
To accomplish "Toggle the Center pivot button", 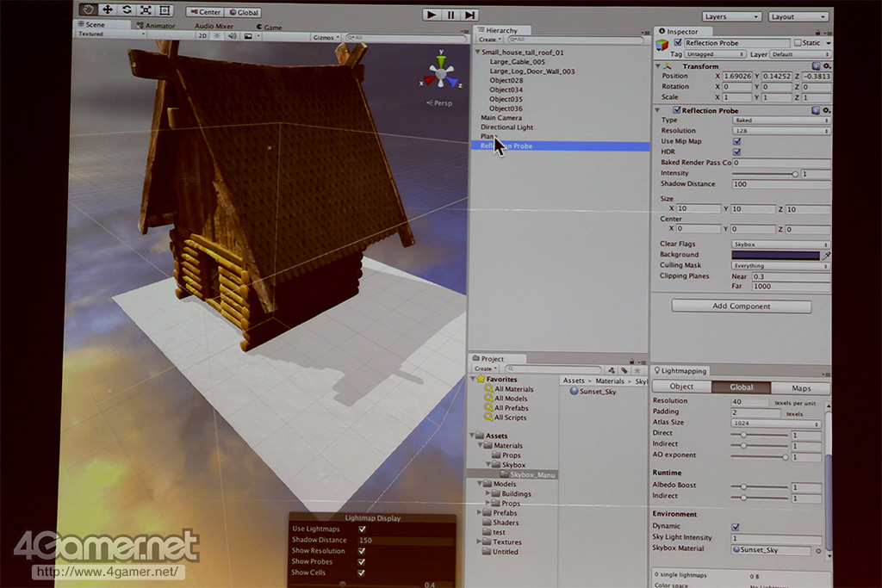I will pos(205,12).
